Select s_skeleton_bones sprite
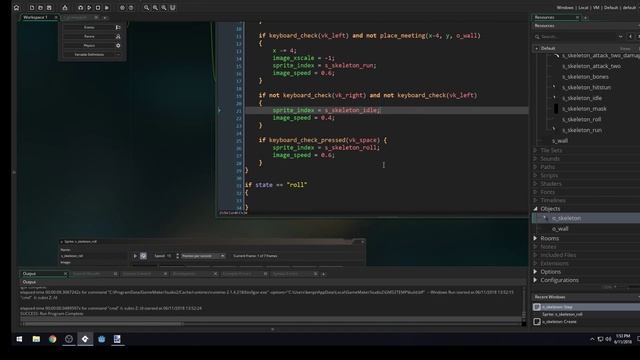The image size is (640, 360). pos(585,77)
